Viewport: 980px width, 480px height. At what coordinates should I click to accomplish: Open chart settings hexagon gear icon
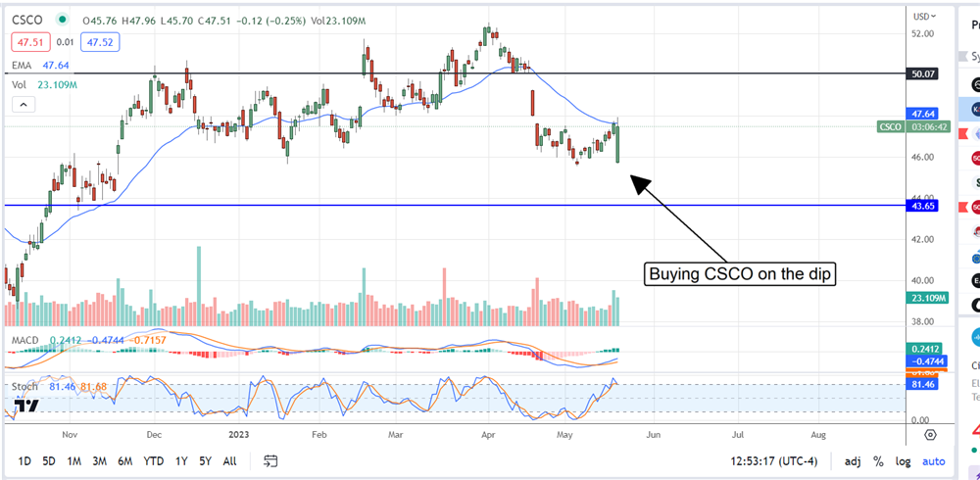pos(930,434)
